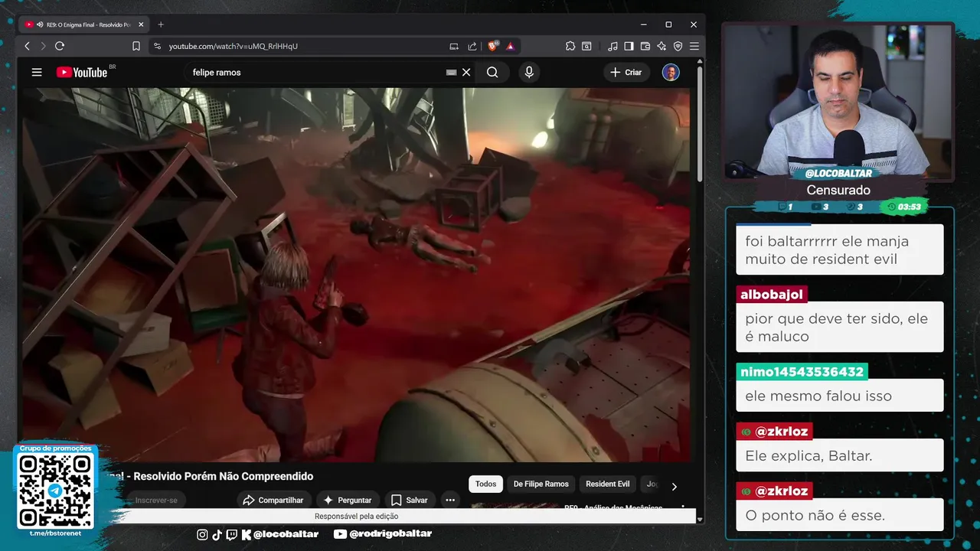
Task: Click the Twitch icon in the footer overlay
Action: 232,534
